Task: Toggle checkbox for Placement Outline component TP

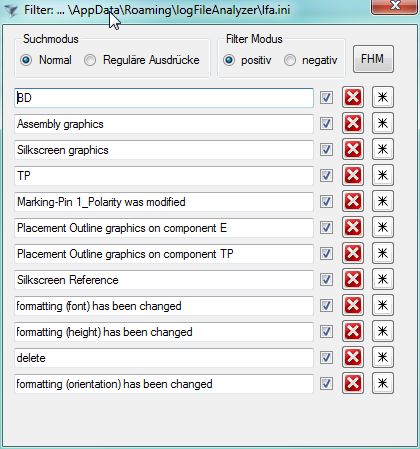Action: [326, 254]
